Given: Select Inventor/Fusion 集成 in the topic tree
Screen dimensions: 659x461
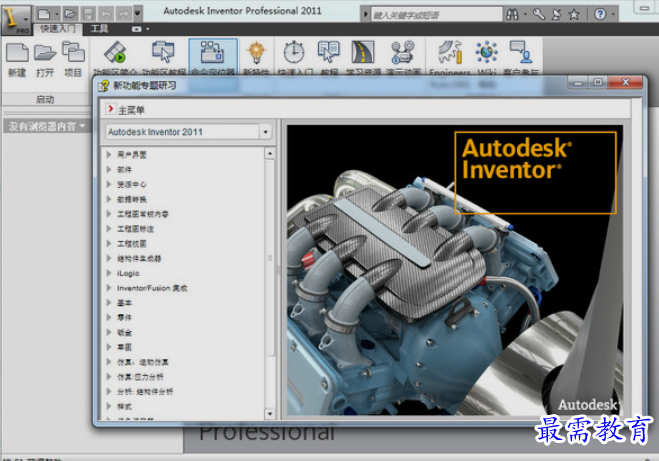Looking at the screenshot, I should click(152, 288).
